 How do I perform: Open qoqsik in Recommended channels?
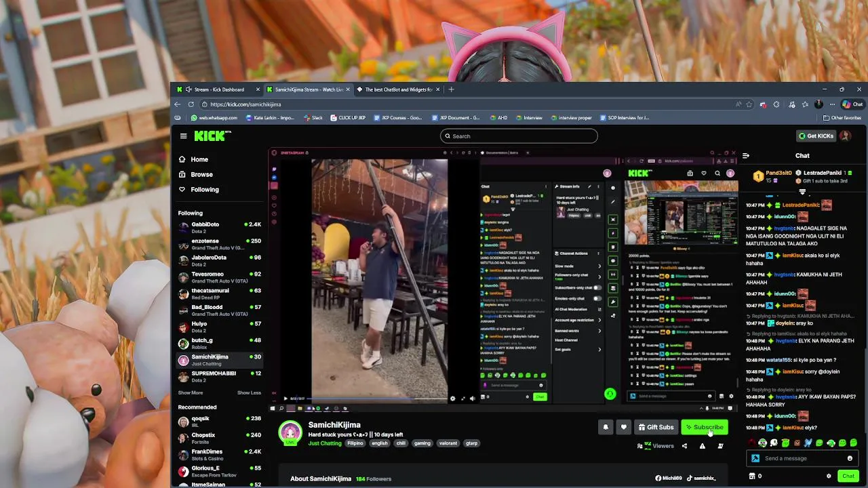tap(220, 422)
